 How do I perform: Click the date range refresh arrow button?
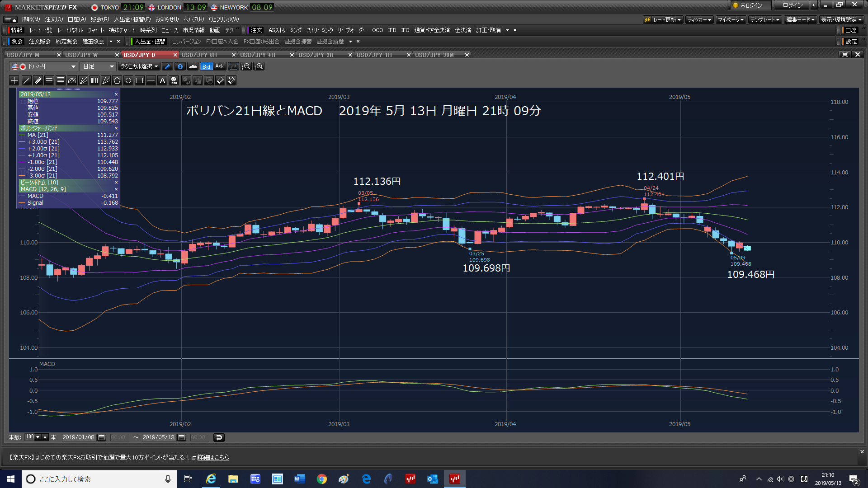pyautogui.click(x=219, y=437)
